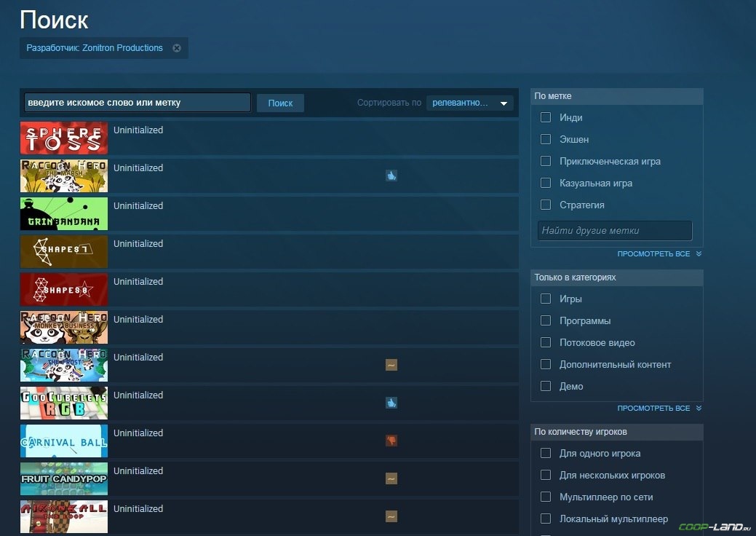Open the Sphere Toss game thumbnail
The image size is (756, 536).
pyautogui.click(x=64, y=138)
